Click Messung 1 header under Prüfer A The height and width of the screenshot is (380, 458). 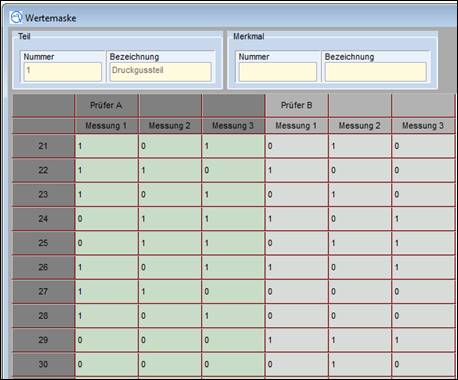coord(107,126)
